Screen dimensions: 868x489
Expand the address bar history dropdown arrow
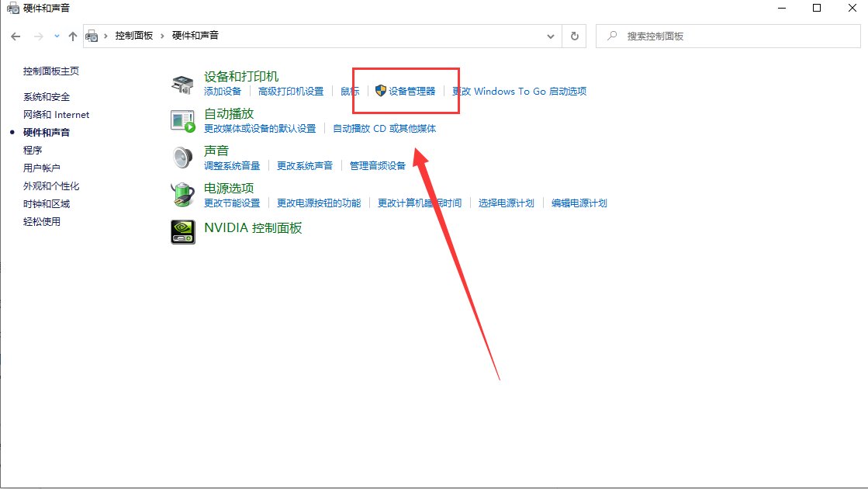[x=551, y=36]
